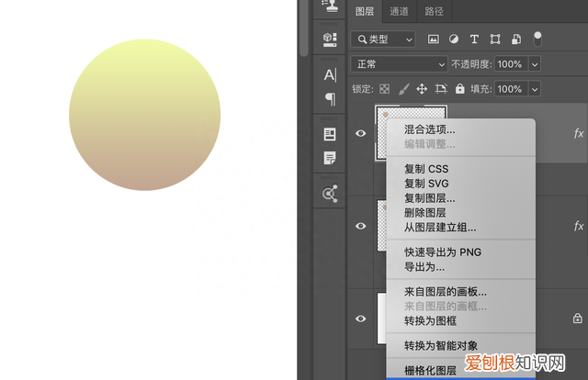588x380 pixels.
Task: Filter layers by smart objects icon
Action: (x=516, y=39)
